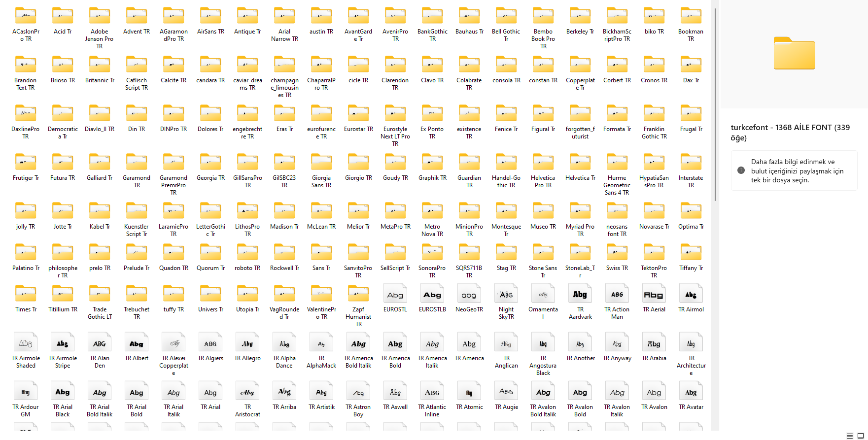Viewport: 868px width, 440px height.
Task: Select the Kuenstler Script Tr folder icon
Action: click(137, 211)
